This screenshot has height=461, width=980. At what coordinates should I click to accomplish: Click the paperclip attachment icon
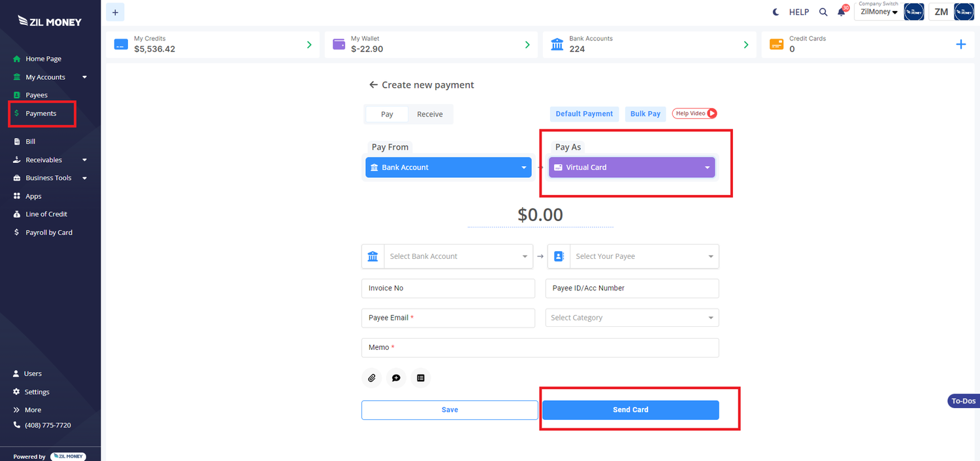click(x=372, y=378)
